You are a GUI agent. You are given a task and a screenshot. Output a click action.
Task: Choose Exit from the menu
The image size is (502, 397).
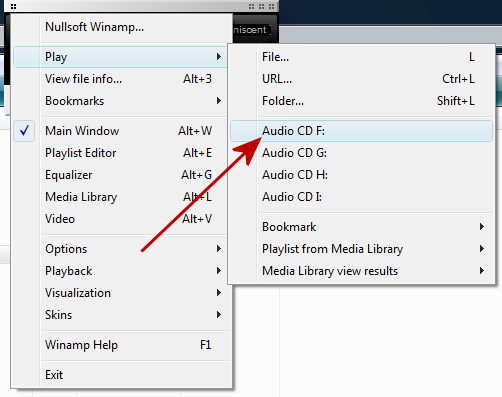click(122, 375)
